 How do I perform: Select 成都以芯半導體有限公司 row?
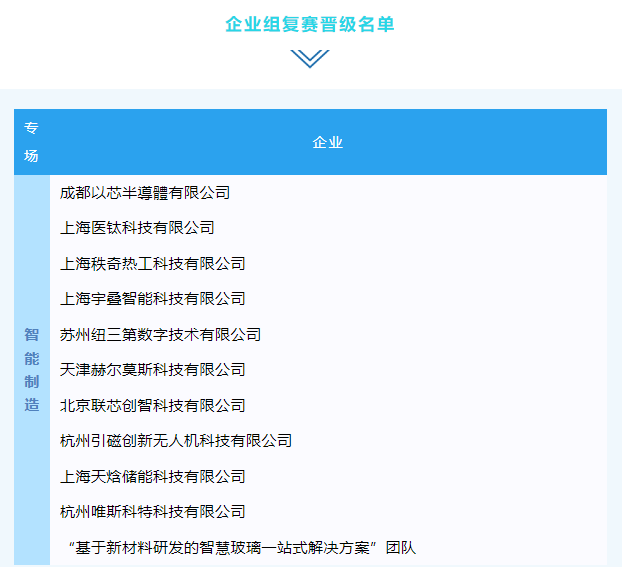[x=145, y=192]
